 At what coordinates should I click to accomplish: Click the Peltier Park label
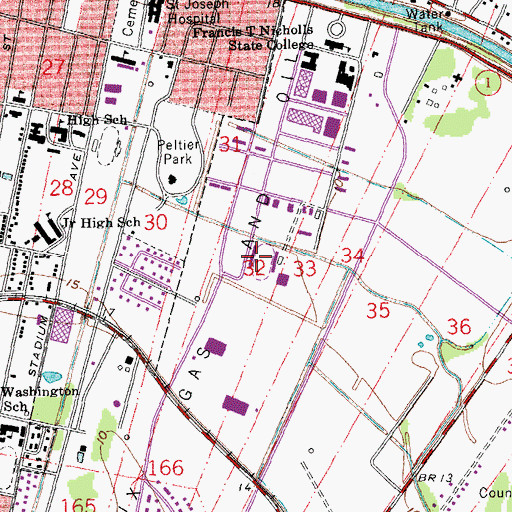tap(178, 152)
